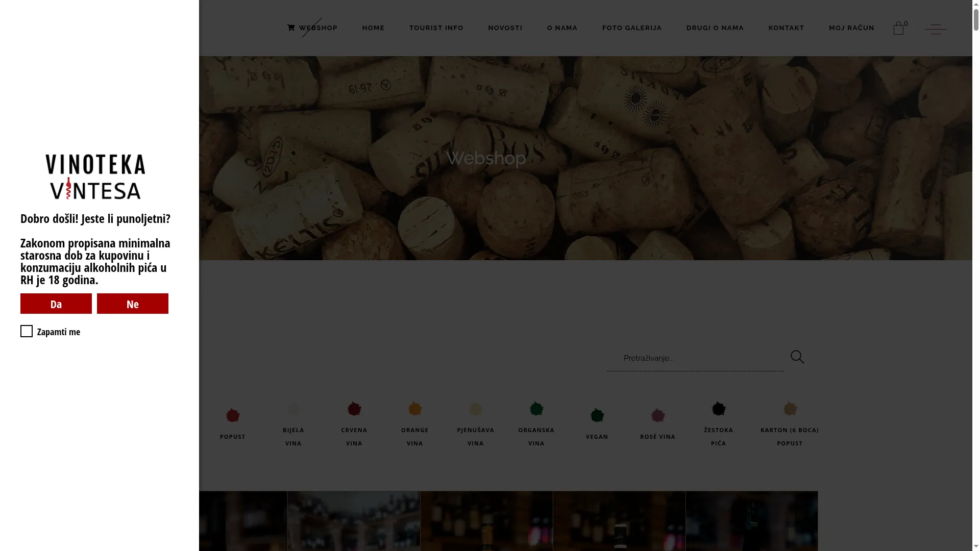
Task: Click the Karton (6 boca) popust label
Action: [790, 437]
